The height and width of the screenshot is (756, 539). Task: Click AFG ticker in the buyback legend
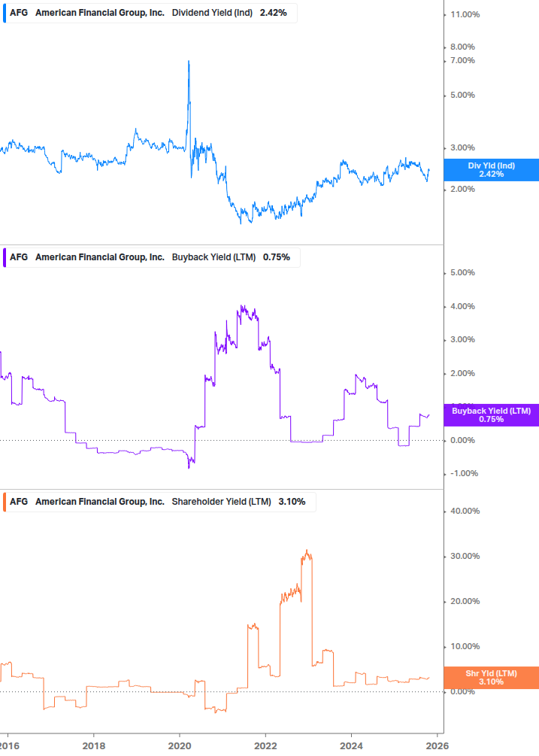(19, 257)
